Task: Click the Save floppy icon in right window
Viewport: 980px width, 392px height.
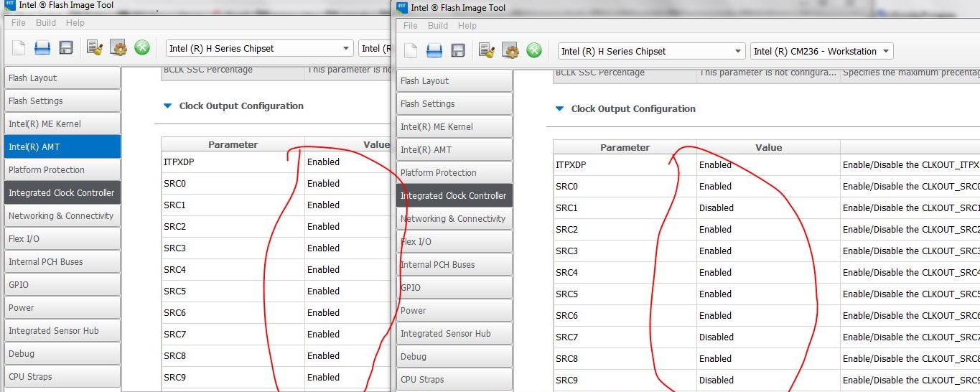Action: [x=458, y=51]
